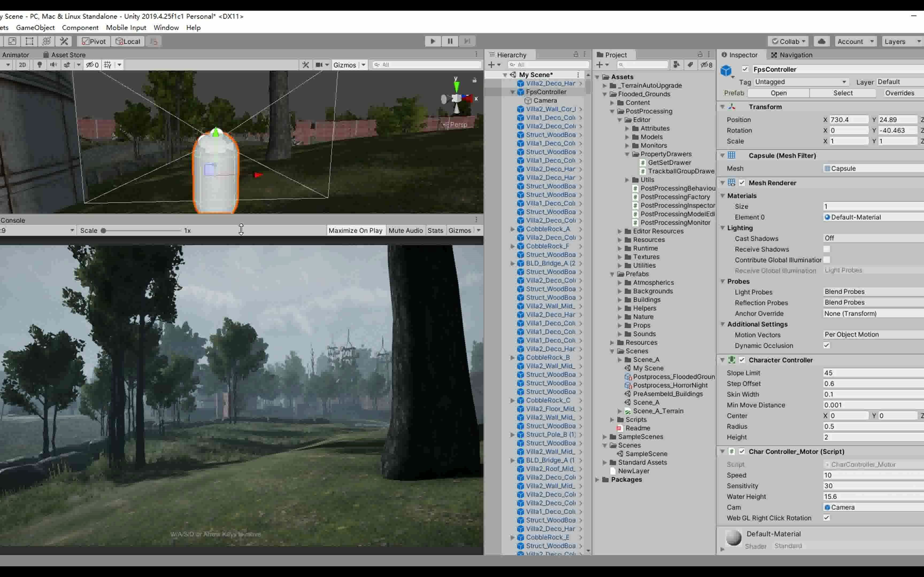Click the cloud services icon next to Collab

tap(822, 41)
